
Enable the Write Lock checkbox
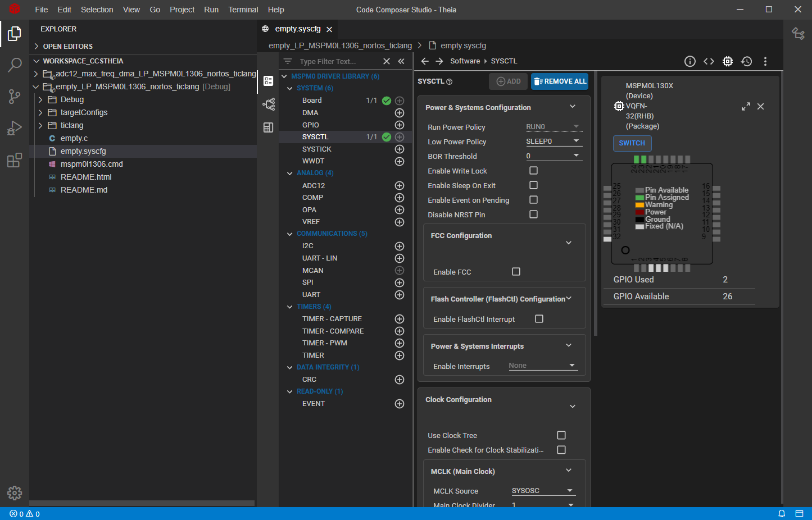click(533, 171)
